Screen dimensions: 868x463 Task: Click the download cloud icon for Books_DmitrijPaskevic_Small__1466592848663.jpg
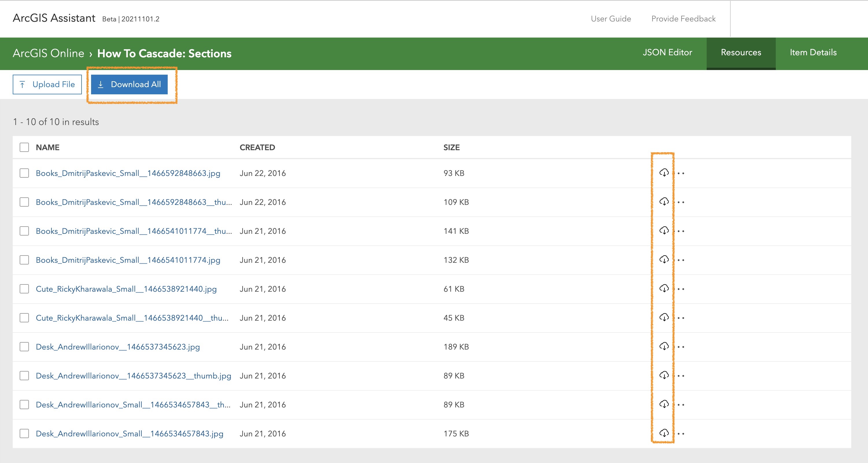(x=664, y=173)
